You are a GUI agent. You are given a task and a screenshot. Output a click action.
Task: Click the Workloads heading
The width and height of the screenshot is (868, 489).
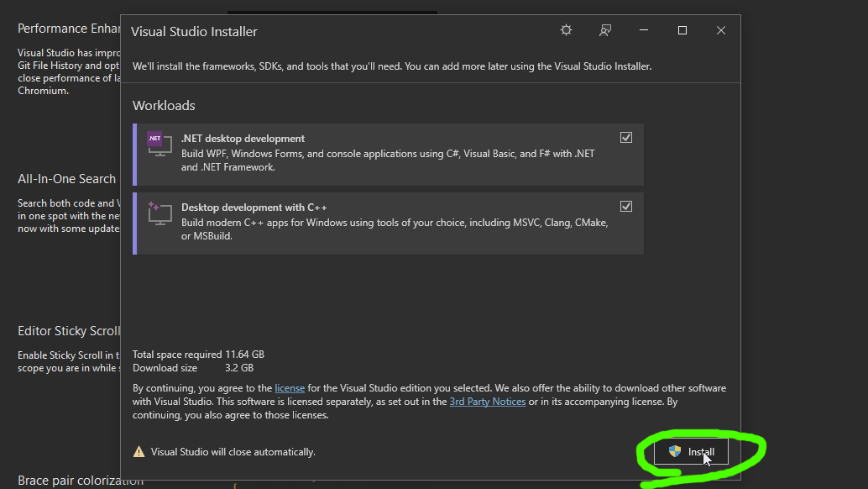[x=164, y=106]
